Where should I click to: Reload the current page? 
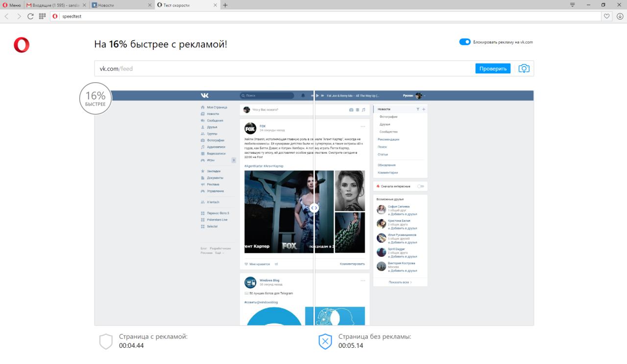(30, 16)
